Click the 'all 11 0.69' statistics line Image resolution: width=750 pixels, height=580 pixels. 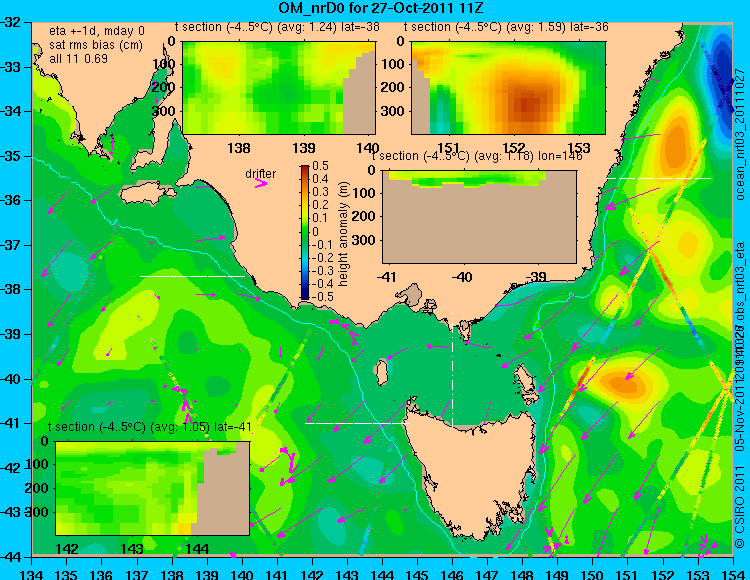coord(78,59)
